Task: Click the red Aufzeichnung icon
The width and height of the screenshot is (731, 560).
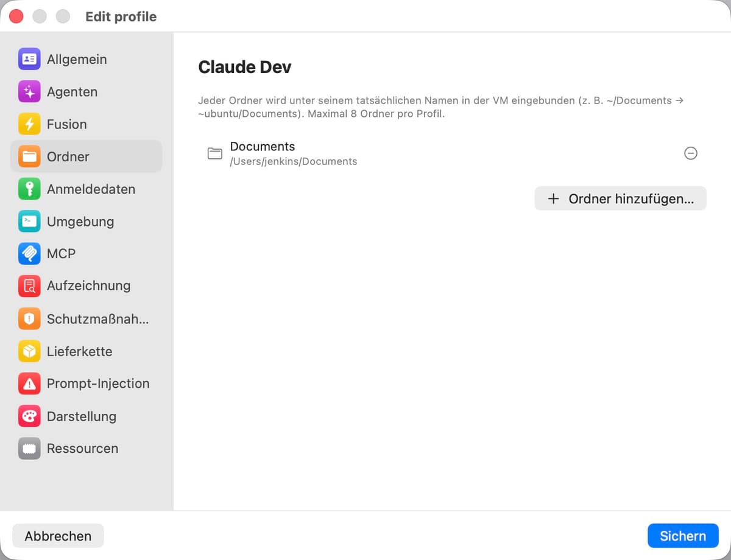Action: (29, 286)
